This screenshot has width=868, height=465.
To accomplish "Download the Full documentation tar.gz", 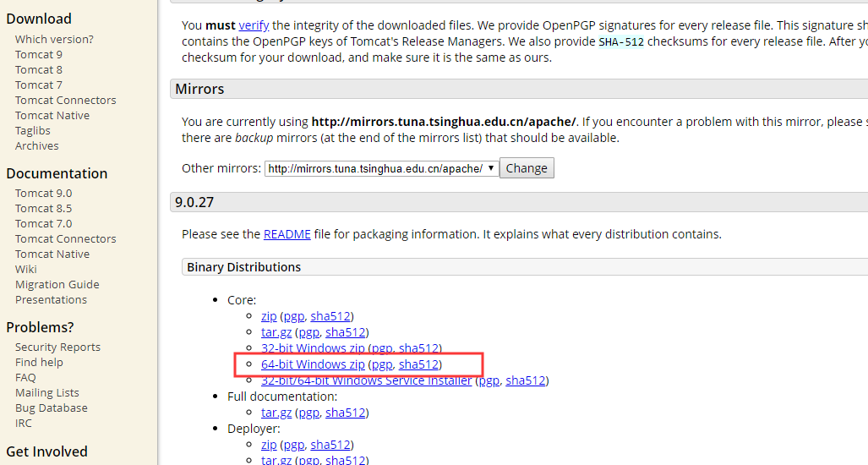I will pyautogui.click(x=276, y=413).
